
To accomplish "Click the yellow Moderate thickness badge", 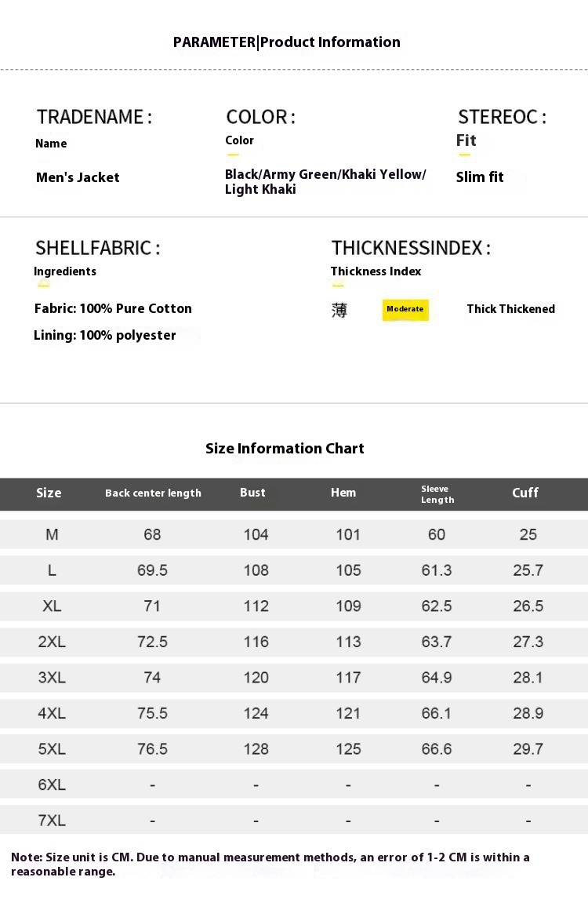I will (405, 309).
